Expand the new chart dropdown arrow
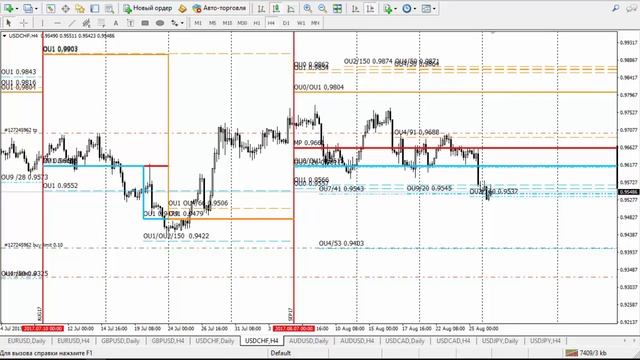The width and height of the screenshot is (640, 360). pos(16,9)
